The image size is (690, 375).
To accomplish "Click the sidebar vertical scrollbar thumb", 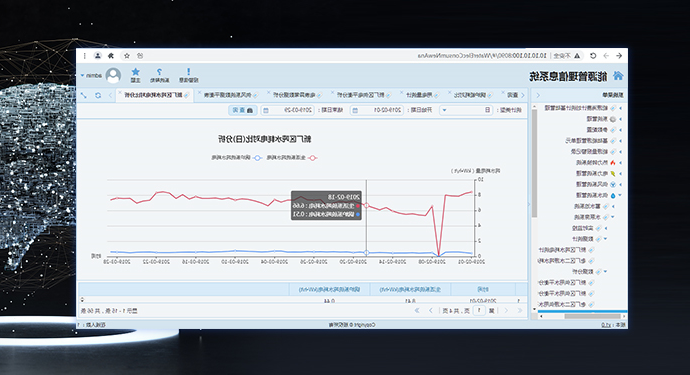I will coord(534,163).
